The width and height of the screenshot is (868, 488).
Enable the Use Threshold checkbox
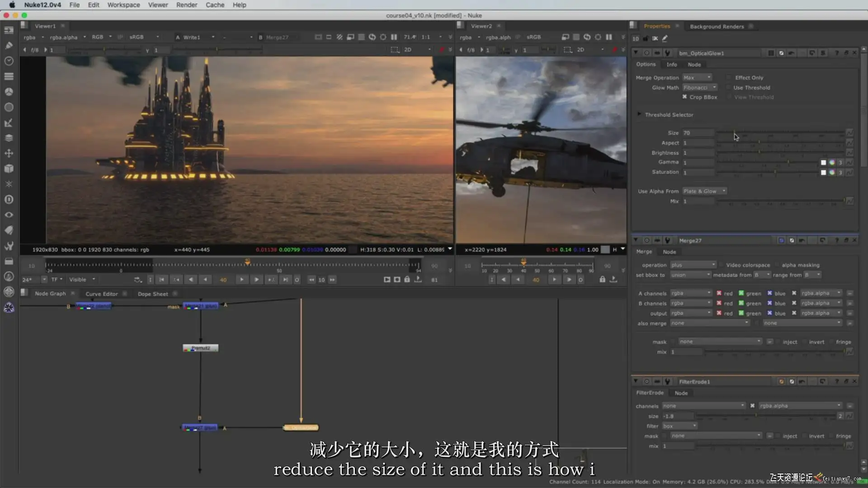[x=729, y=88]
